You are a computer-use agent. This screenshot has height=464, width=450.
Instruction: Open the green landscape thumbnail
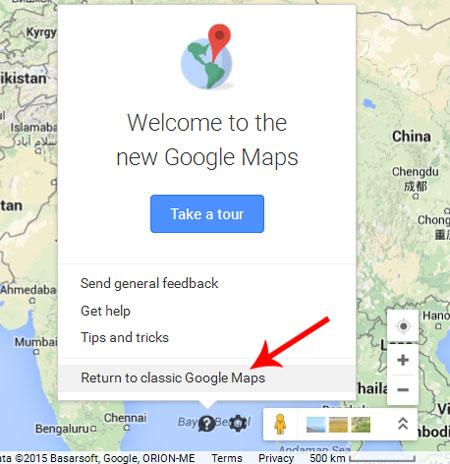(361, 425)
